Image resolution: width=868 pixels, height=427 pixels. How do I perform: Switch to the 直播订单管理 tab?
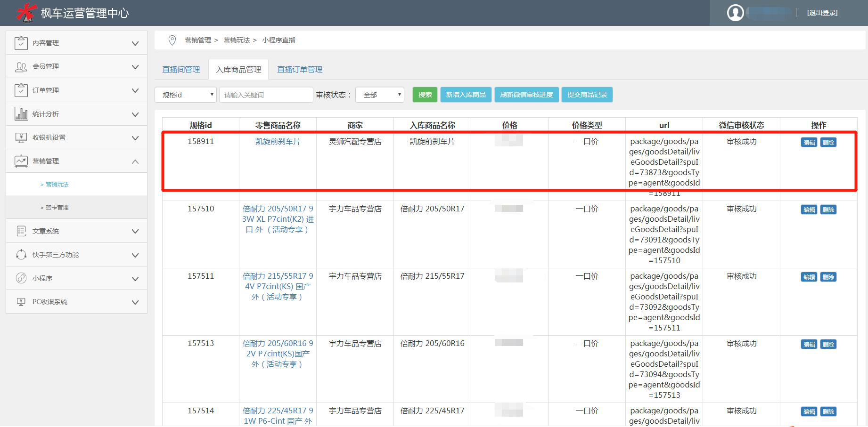pyautogui.click(x=300, y=70)
